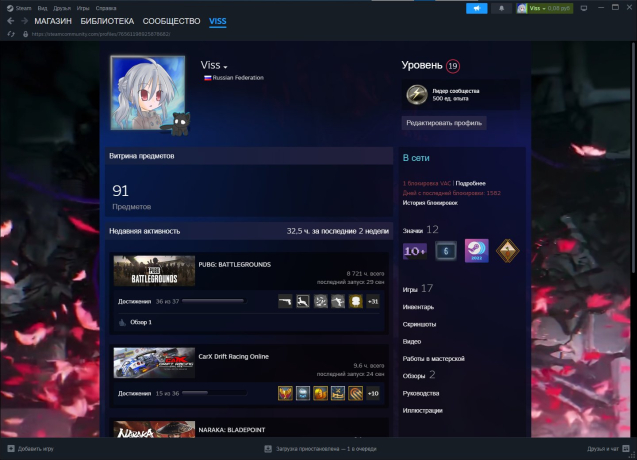This screenshot has width=637, height=460.
Task: Click the PUBG achievements progress bar
Action: 213,301
